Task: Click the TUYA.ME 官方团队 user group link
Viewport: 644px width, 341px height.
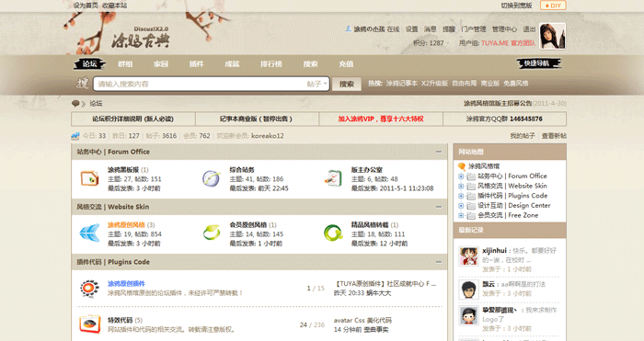Action: (x=508, y=43)
